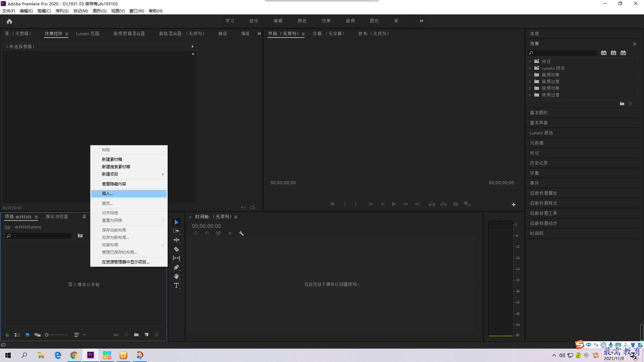
Task: Select the Hand tool
Action: click(x=176, y=276)
